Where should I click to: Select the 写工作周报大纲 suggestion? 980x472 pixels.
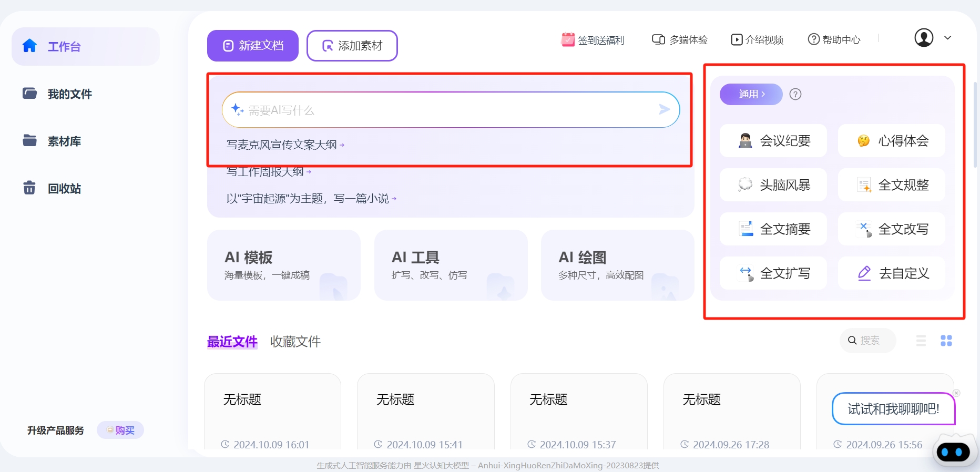(269, 171)
